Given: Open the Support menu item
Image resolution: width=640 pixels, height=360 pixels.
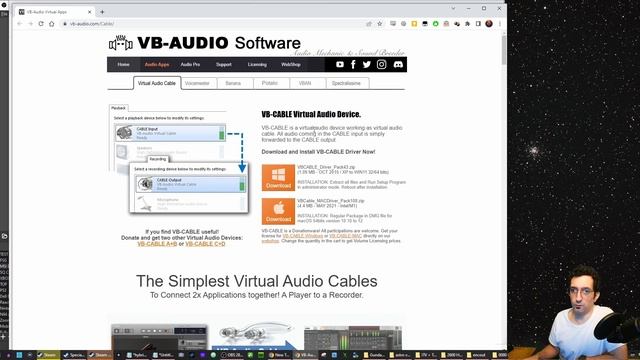Looking at the screenshot, I should [x=224, y=64].
